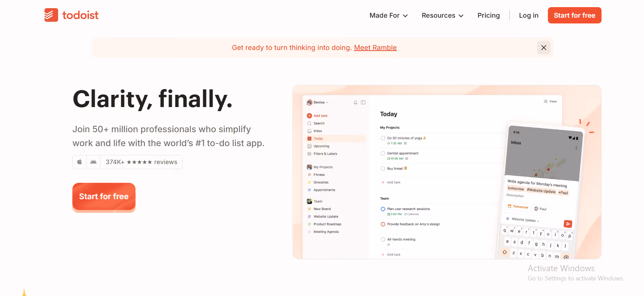Click My Projects section in sidebar
The height and width of the screenshot is (296, 644).
323,167
